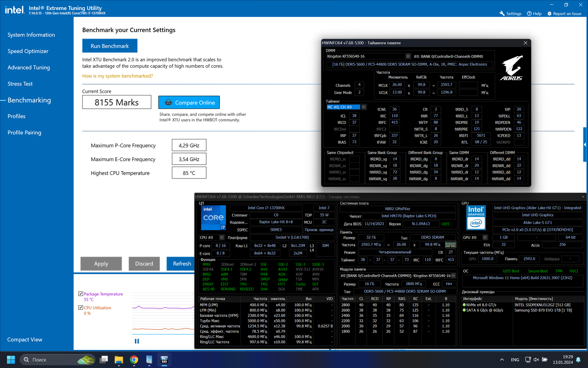Click the INTEL SSDPEKNU512GZ drive model
This screenshot has width=588, height=368.
(542, 305)
